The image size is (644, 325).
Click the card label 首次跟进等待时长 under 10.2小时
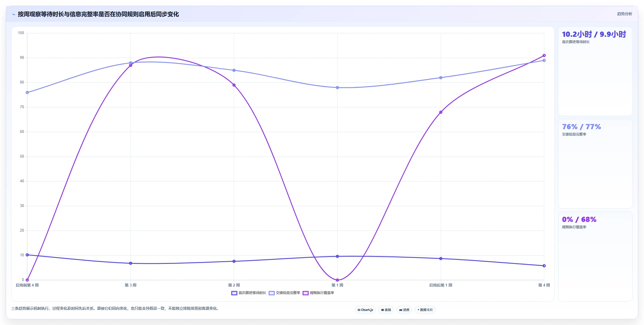click(x=576, y=42)
